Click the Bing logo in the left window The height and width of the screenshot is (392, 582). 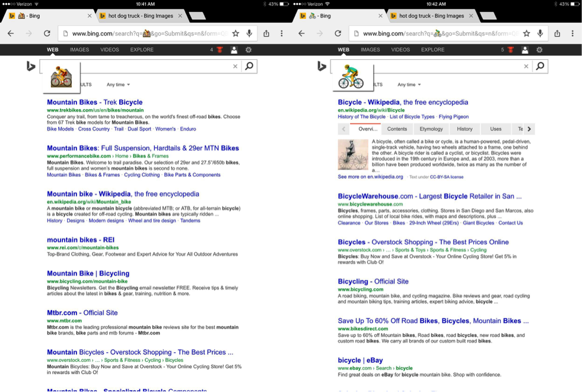click(x=31, y=66)
